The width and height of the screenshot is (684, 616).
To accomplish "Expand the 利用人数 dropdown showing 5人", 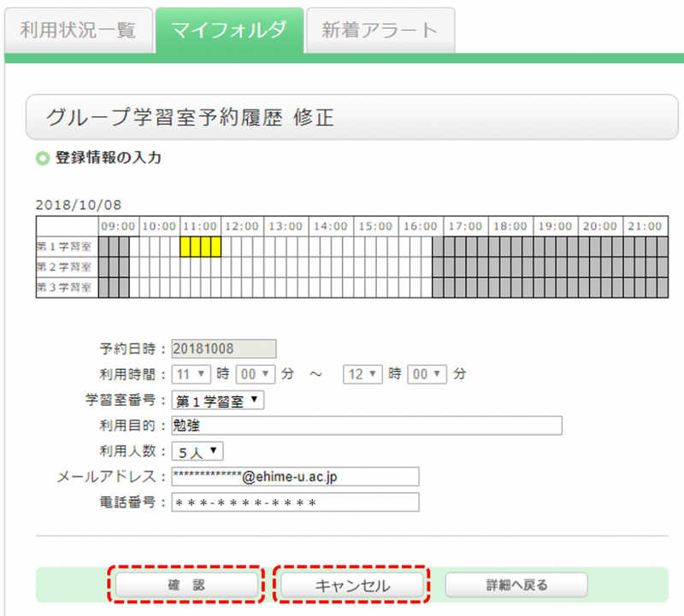I will (x=198, y=450).
